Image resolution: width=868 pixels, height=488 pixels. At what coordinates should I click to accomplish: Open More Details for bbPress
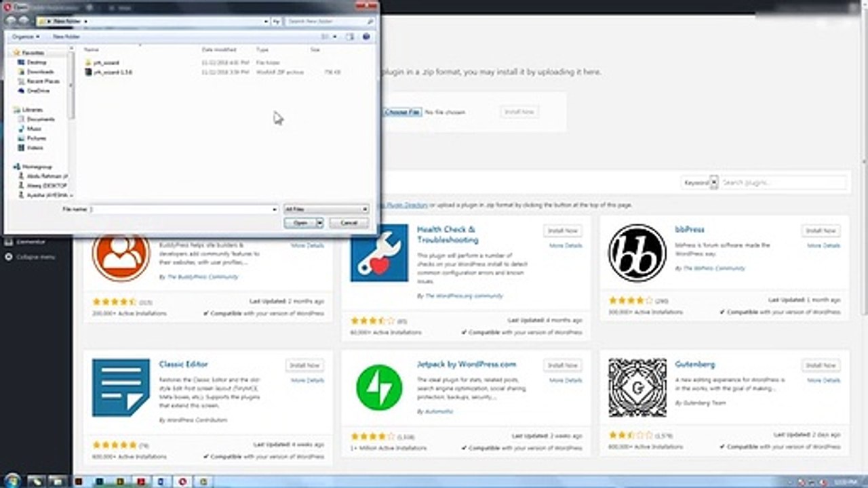click(x=823, y=245)
